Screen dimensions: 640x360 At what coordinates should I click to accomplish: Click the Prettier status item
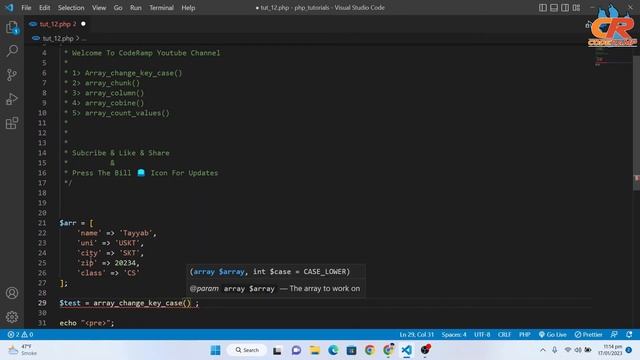(588, 334)
